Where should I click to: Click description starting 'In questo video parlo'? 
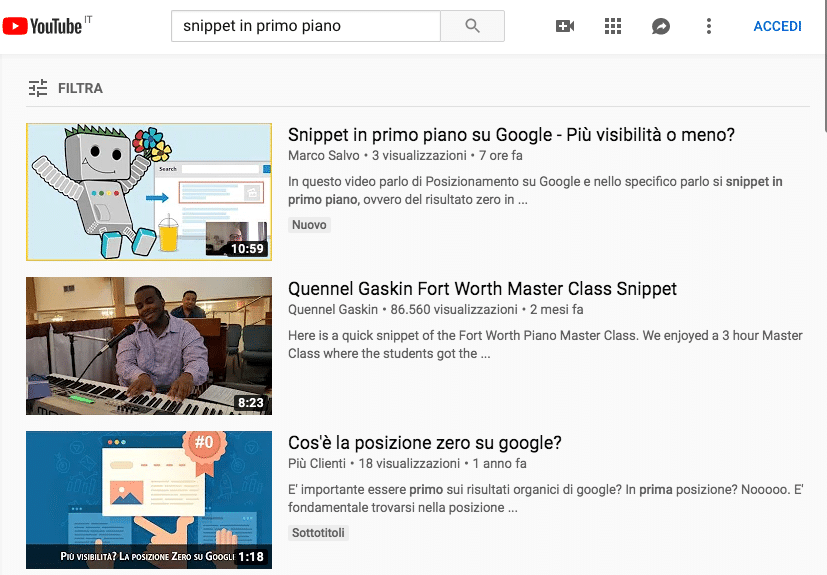coord(535,190)
